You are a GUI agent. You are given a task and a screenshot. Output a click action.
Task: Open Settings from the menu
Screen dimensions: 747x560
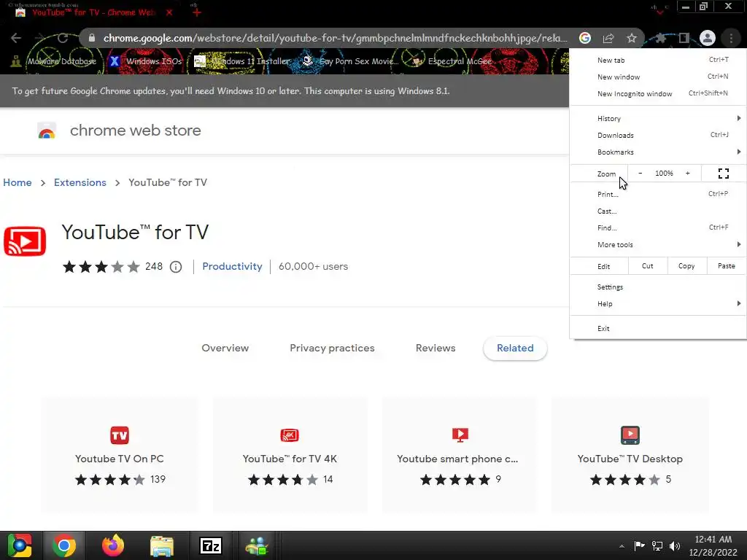[x=658, y=287]
